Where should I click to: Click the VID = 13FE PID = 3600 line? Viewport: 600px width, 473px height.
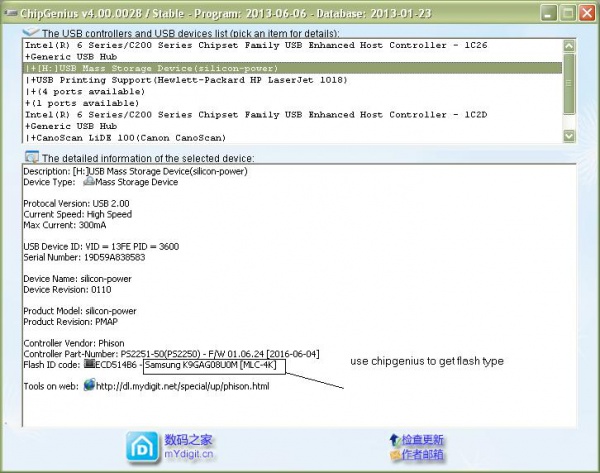coord(101,246)
